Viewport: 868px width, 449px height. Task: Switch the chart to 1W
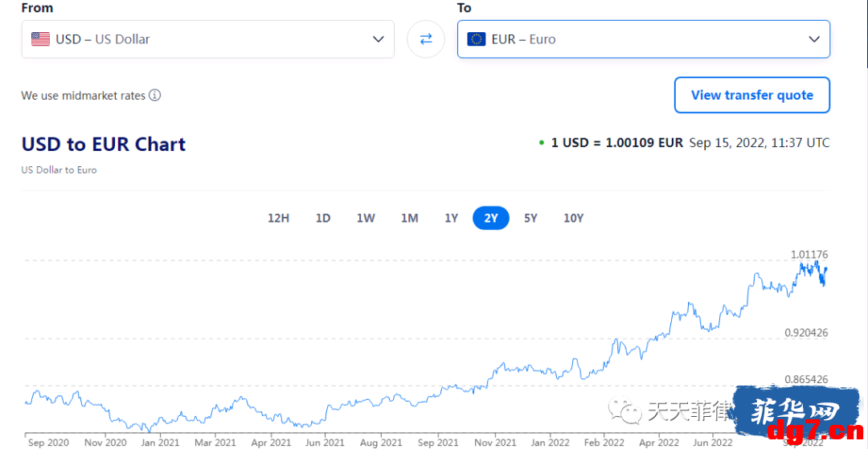click(x=366, y=218)
